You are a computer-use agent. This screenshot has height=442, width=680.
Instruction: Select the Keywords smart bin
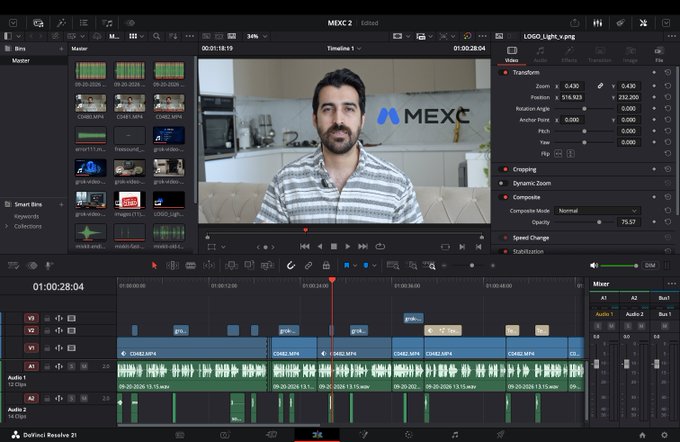point(26,216)
